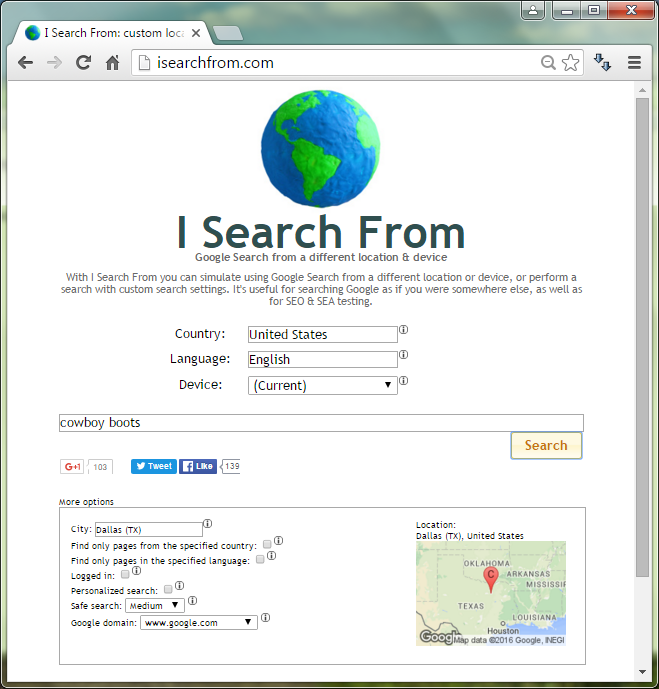Click the scrollbar up arrow
Screen dimensions: 659x689
(642, 90)
